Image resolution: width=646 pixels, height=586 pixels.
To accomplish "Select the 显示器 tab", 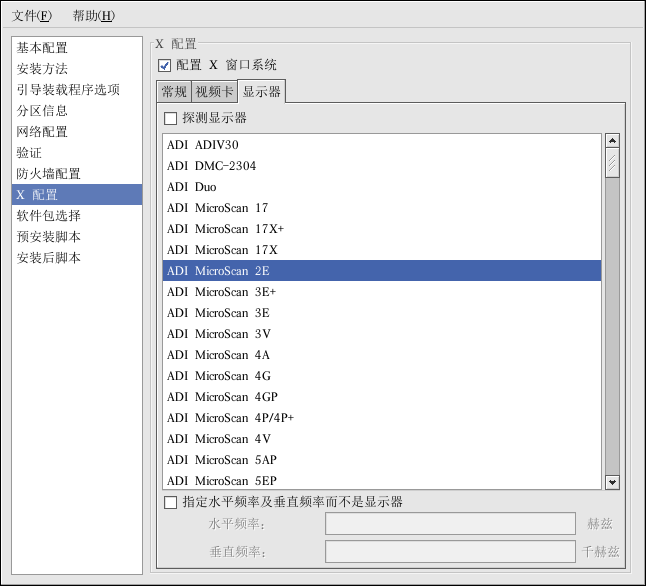I will [262, 92].
